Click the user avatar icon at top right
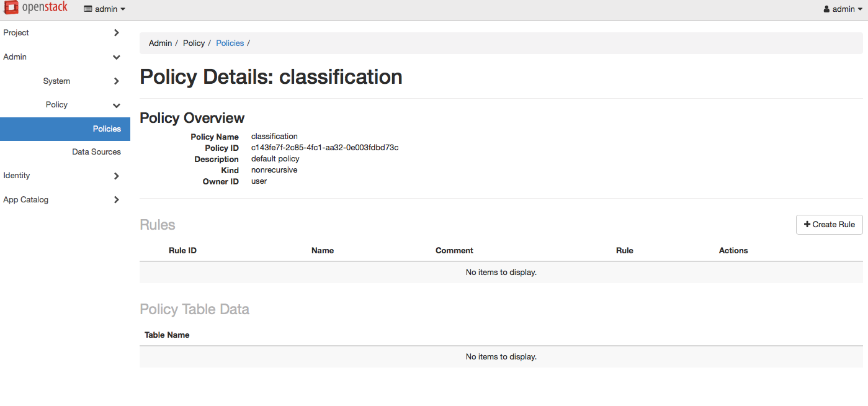This screenshot has width=868, height=406. tap(826, 9)
